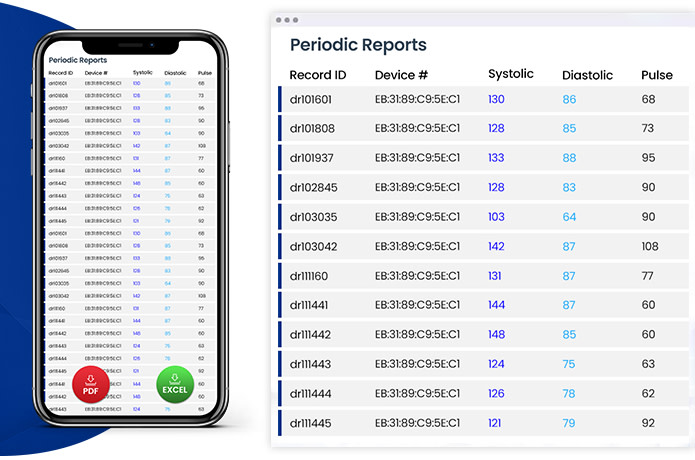695x460 pixels.
Task: Select diastolic value 85 in row dr111442
Action: [x=569, y=335]
